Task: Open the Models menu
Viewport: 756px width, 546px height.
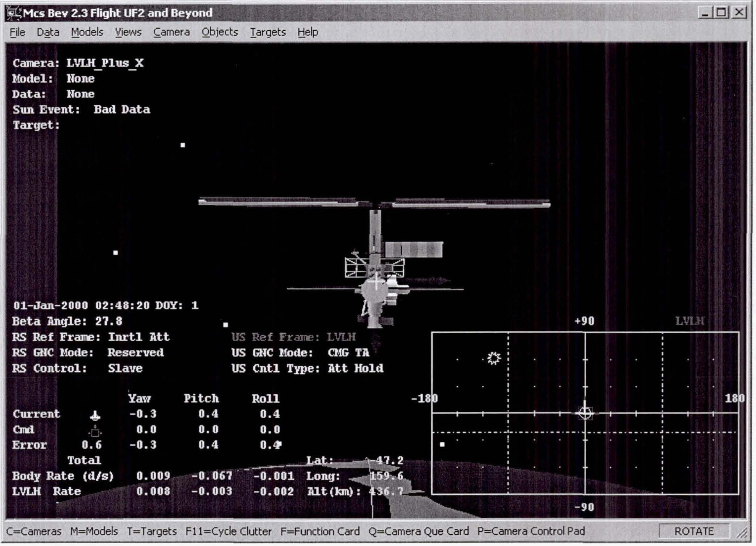Action: coord(87,32)
